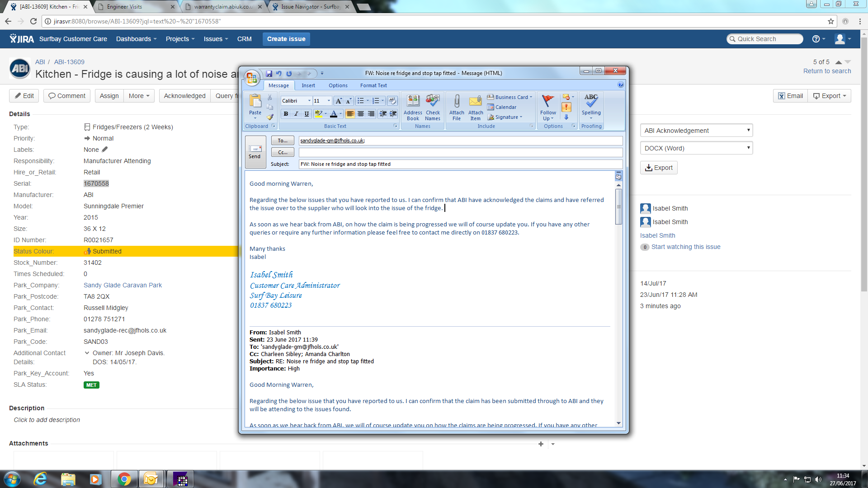The height and width of the screenshot is (488, 868).
Task: Open the Dashboards menu in JIRA
Action: pos(136,39)
